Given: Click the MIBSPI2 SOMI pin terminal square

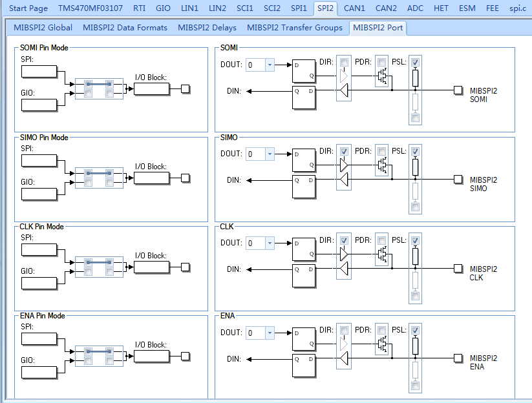Looking at the screenshot, I should 458,90.
